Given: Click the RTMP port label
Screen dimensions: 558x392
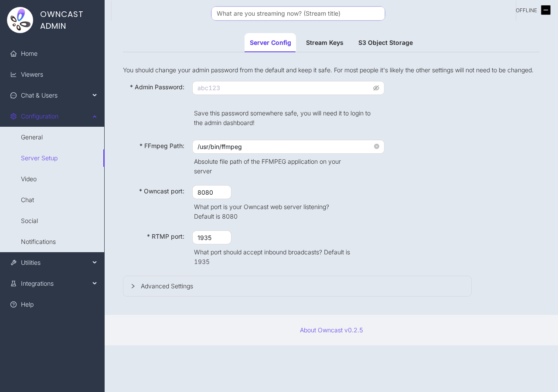Looking at the screenshot, I should [166, 237].
